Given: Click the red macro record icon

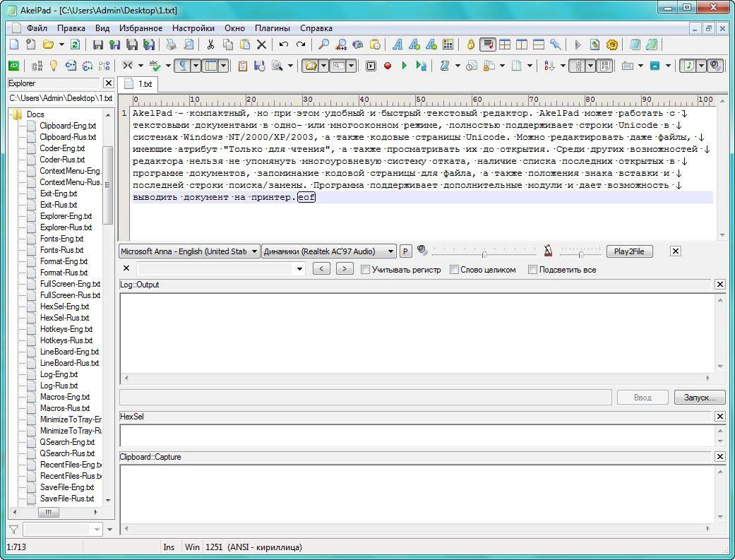Looking at the screenshot, I should 387,66.
